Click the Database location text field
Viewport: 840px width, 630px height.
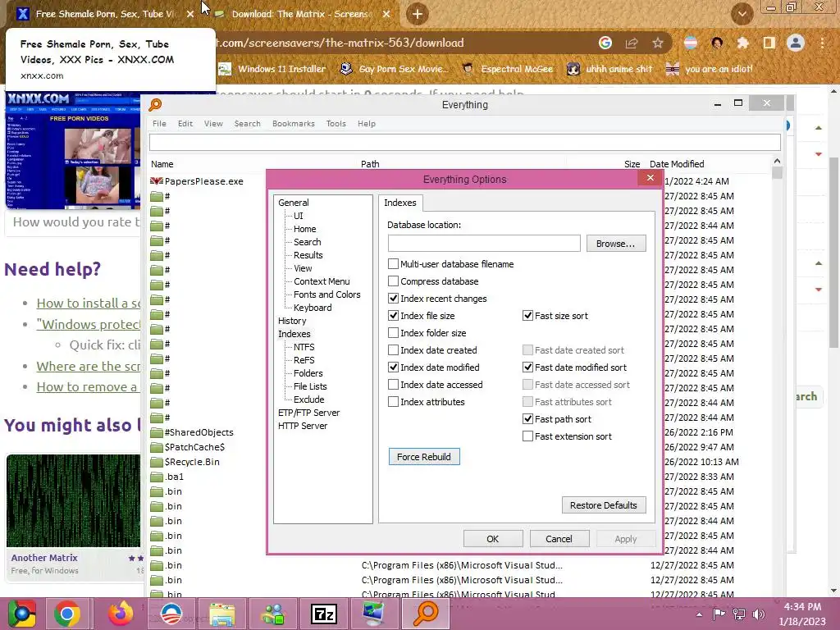click(x=484, y=243)
